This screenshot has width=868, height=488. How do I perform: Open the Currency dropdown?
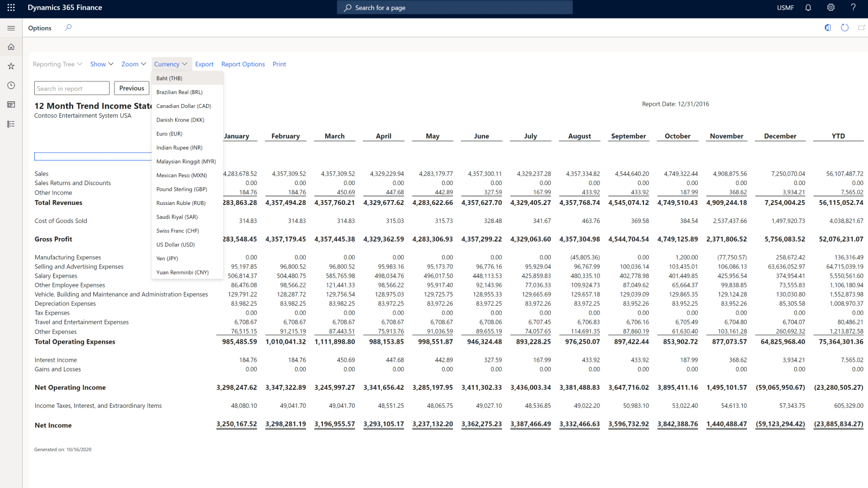171,64
